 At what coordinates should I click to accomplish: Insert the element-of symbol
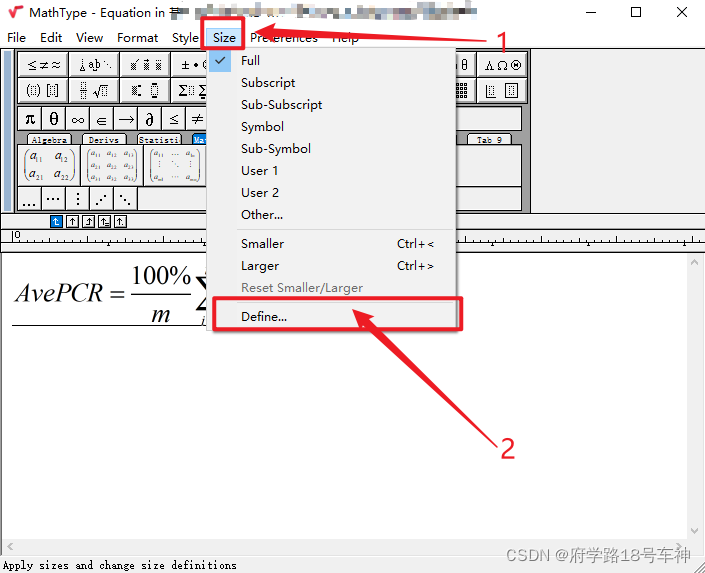[102, 119]
